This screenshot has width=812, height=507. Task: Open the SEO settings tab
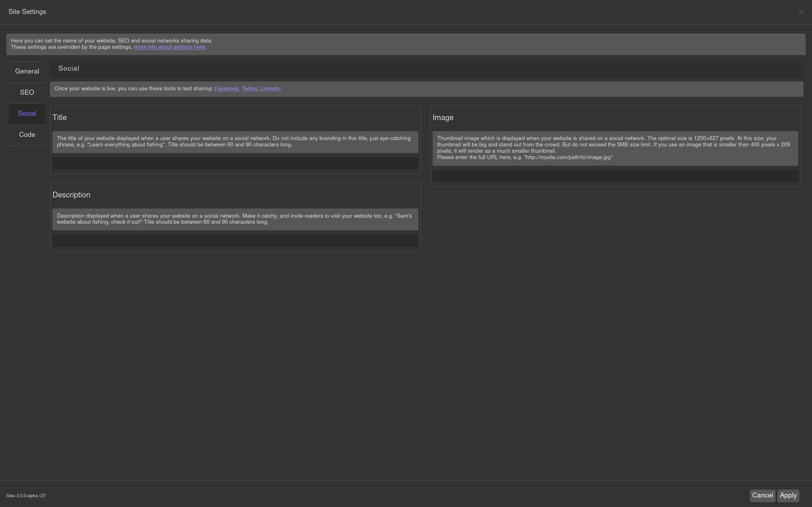(27, 92)
